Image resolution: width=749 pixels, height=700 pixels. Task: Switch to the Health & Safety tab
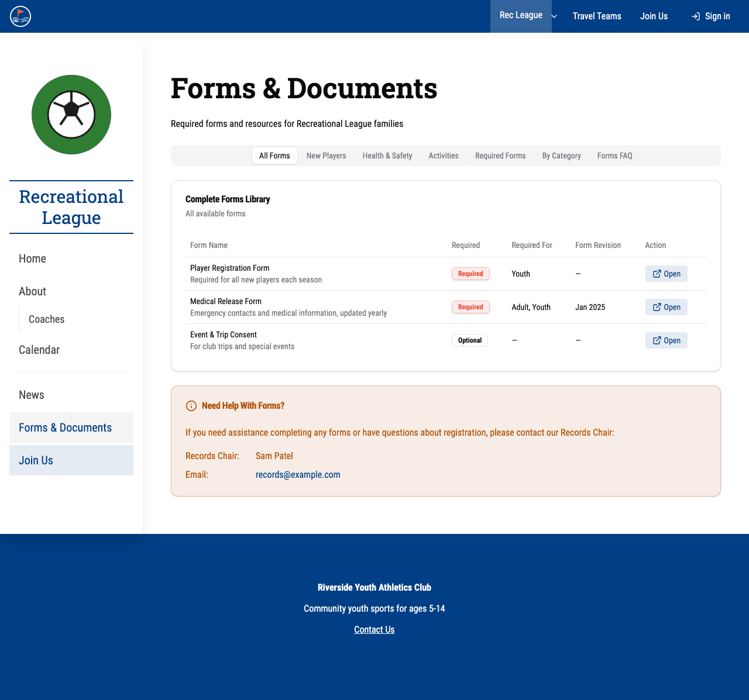387,156
